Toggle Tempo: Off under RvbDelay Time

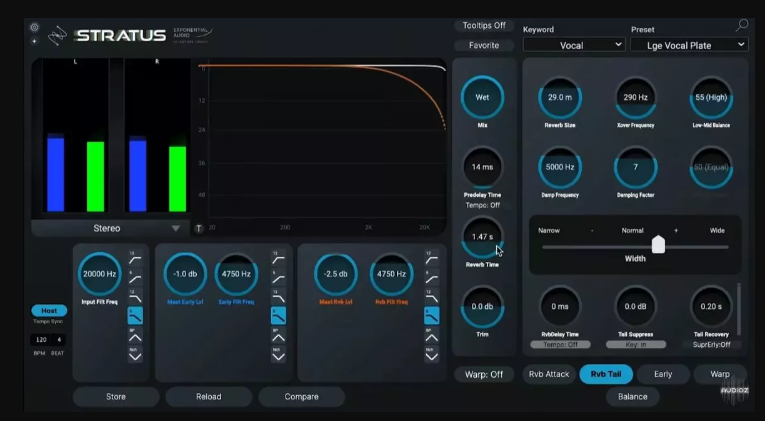click(560, 344)
